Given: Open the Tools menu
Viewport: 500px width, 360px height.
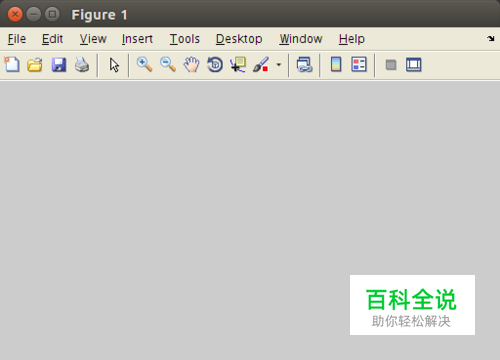Looking at the screenshot, I should click(x=185, y=39).
